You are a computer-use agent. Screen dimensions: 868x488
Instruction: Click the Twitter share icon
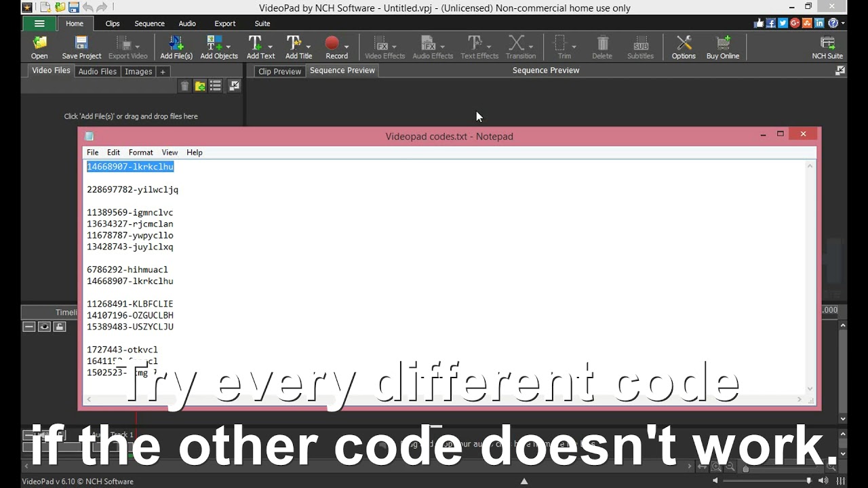[783, 23]
